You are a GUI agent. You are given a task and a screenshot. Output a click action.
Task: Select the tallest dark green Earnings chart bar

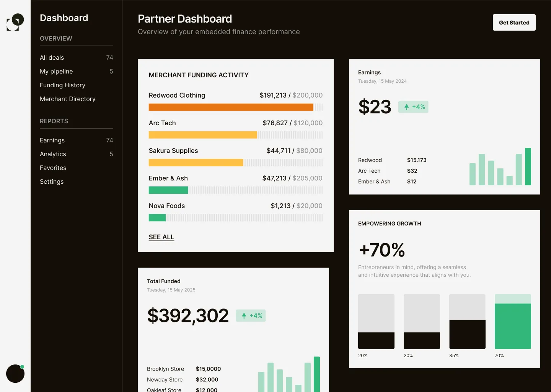click(x=528, y=167)
